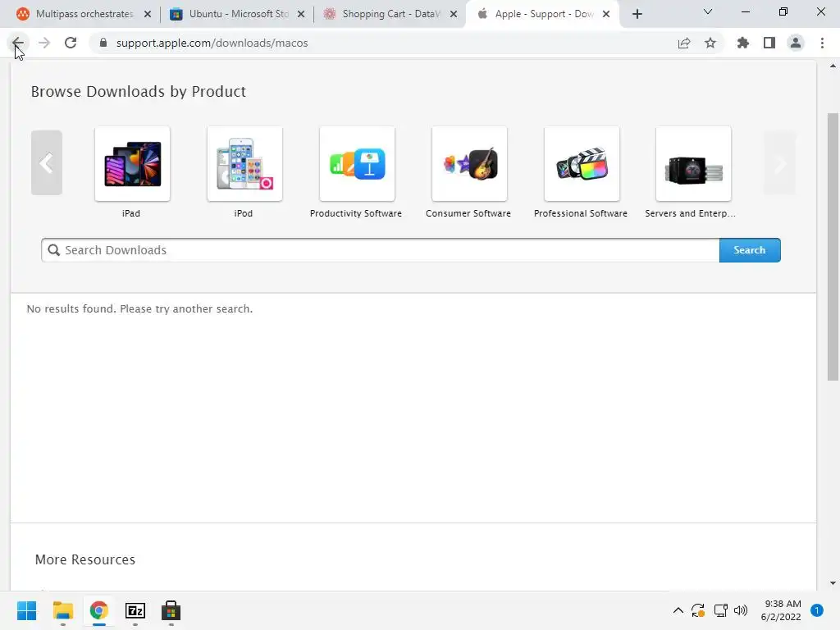Click the Chrome taskbar icon
The width and height of the screenshot is (840, 630).
[98, 610]
